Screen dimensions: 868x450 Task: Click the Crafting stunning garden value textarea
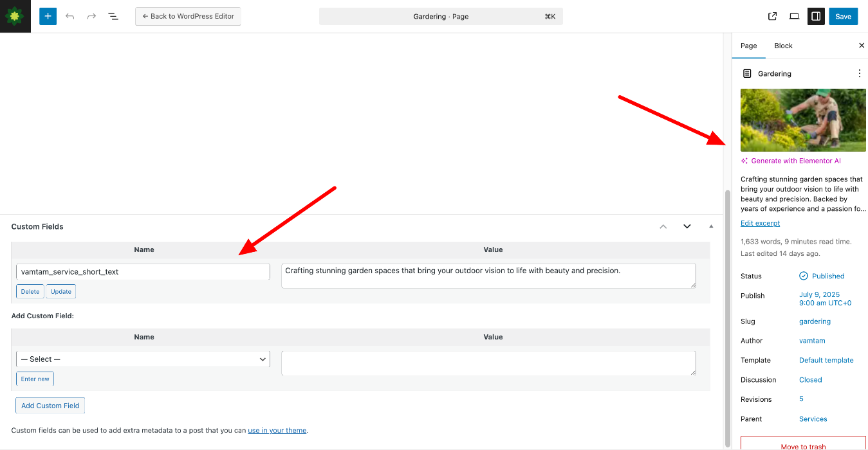[x=488, y=276]
